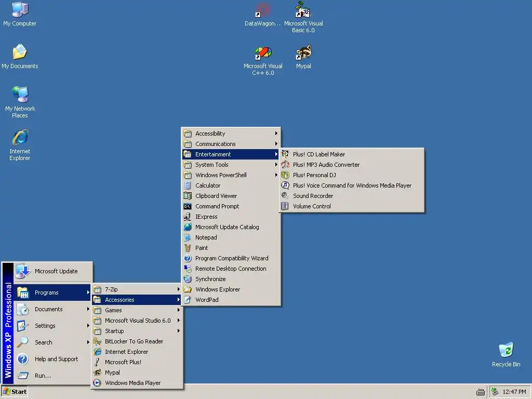Click the BitLocker To Go Reader icon

(97, 341)
